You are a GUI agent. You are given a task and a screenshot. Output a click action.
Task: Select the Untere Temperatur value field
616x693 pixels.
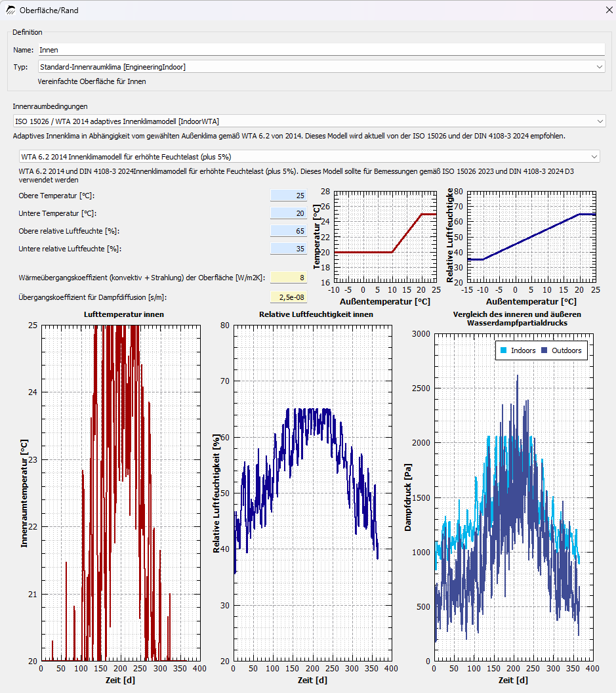289,213
